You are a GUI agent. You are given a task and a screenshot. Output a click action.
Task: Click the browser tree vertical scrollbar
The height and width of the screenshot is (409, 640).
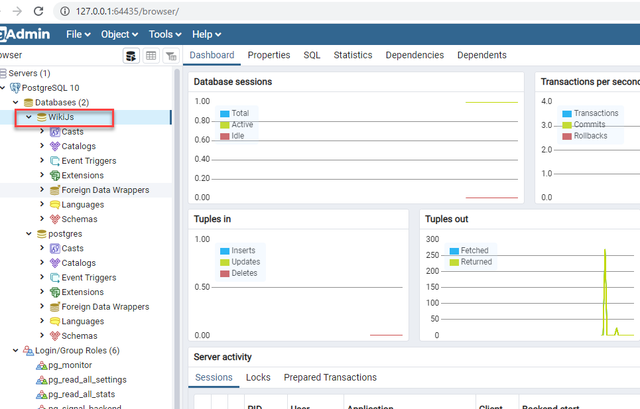coord(177,238)
